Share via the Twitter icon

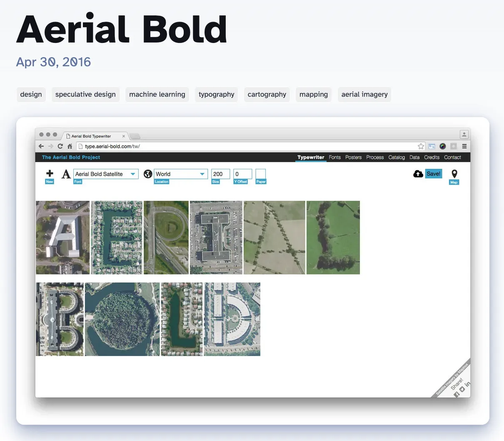click(x=462, y=389)
